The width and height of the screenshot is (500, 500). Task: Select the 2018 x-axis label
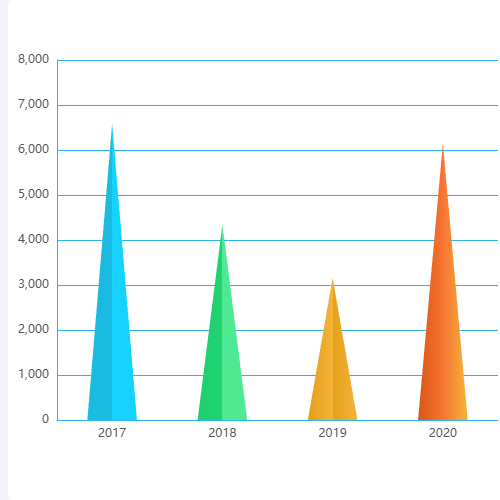(222, 433)
